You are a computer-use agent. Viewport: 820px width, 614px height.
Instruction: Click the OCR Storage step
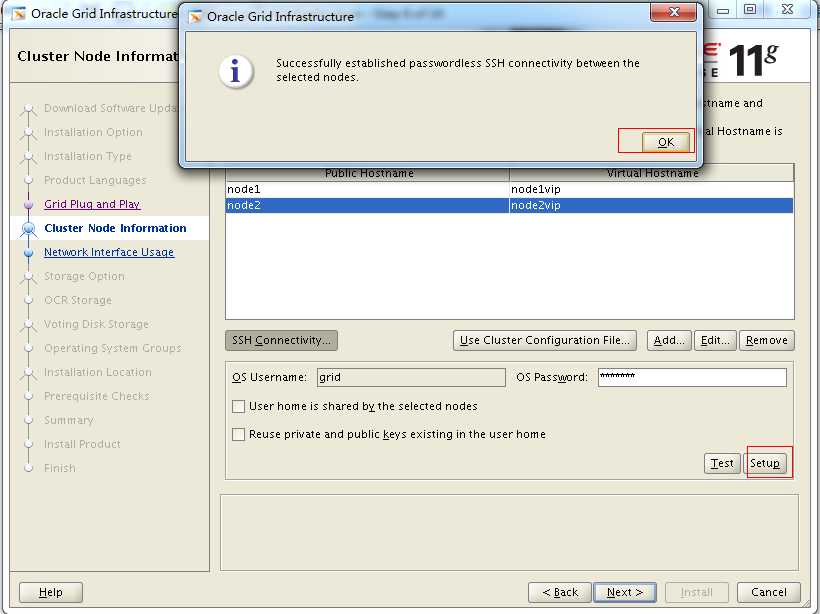click(x=78, y=300)
